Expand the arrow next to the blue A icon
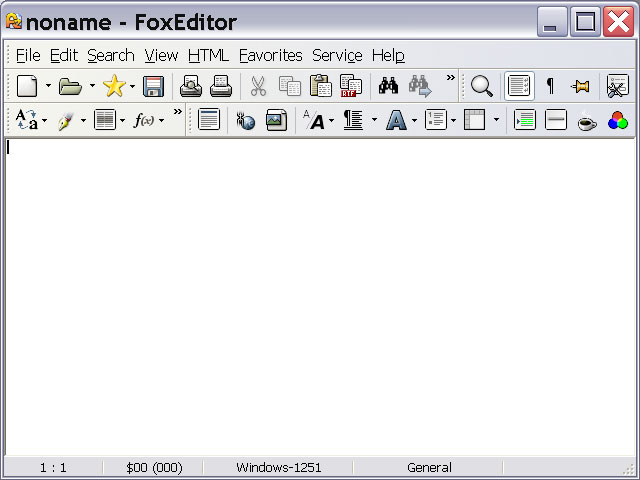This screenshot has height=480, width=640. pyautogui.click(x=414, y=120)
